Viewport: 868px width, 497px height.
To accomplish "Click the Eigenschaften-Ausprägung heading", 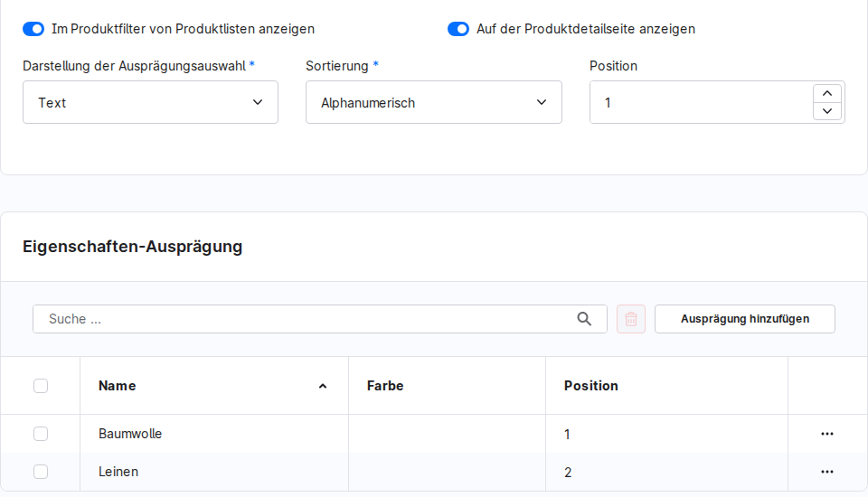I will (x=132, y=247).
